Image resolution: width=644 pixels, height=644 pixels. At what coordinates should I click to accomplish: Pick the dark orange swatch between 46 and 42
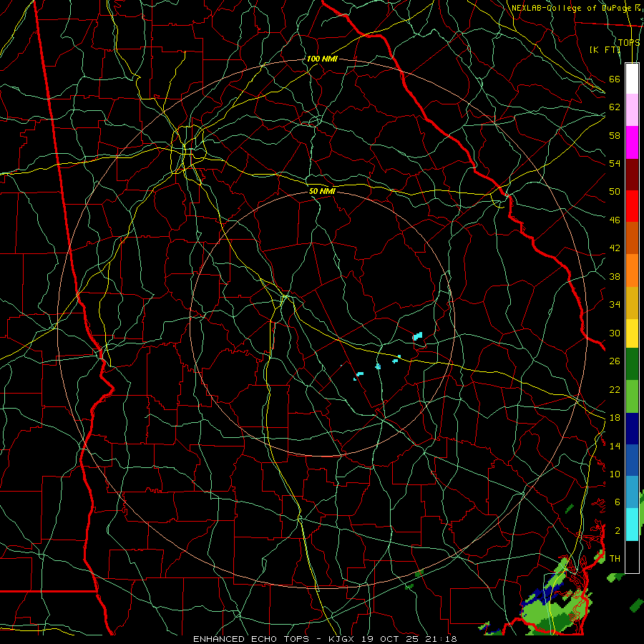tap(632, 238)
